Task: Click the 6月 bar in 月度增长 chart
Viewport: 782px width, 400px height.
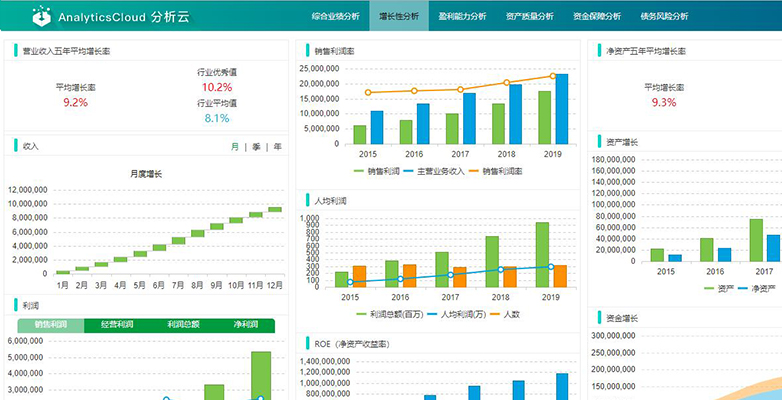Action: 160,247
